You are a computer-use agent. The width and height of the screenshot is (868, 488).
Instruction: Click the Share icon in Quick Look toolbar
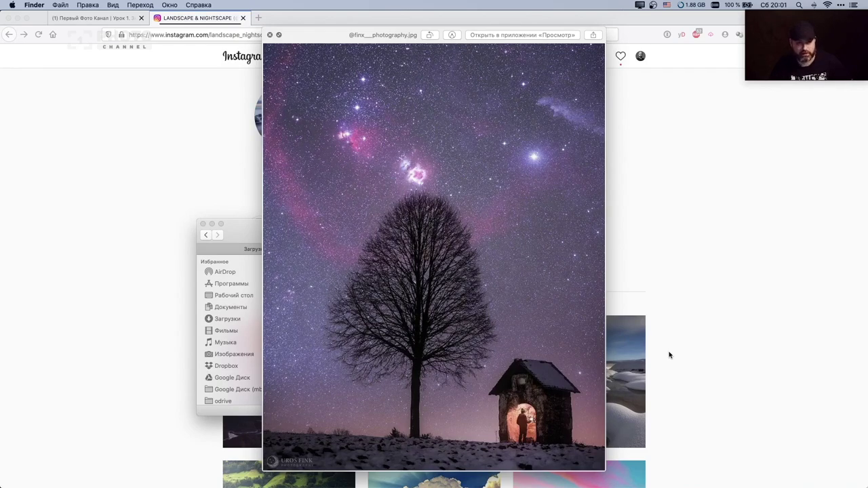593,35
